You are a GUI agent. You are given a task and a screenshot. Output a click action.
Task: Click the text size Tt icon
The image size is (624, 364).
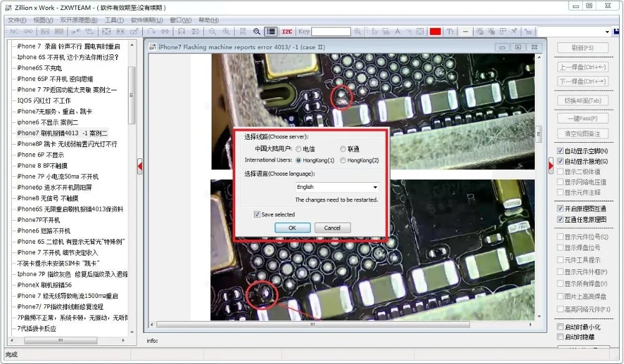pos(450,31)
